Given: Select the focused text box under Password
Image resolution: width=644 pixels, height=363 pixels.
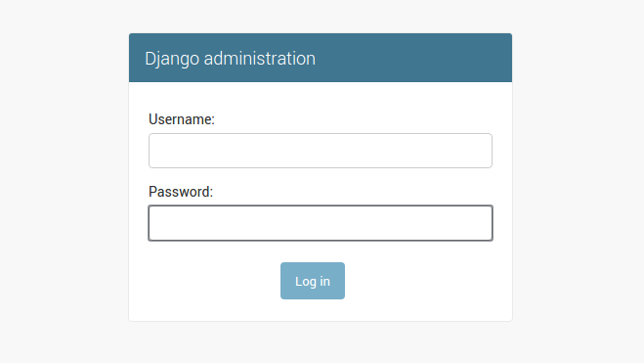Looking at the screenshot, I should pyautogui.click(x=321, y=223).
